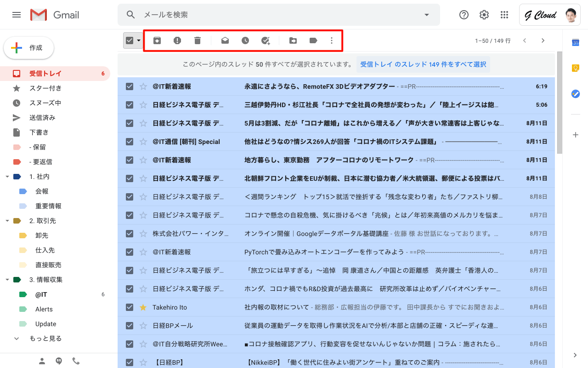Click the 会報 label color tag
This screenshot has height=368, width=588.
[x=23, y=191]
